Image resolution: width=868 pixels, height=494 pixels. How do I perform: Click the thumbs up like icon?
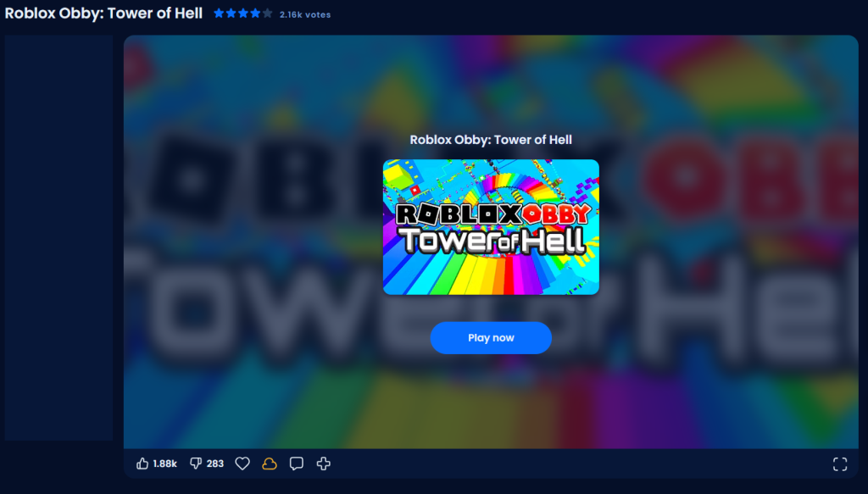tap(142, 463)
